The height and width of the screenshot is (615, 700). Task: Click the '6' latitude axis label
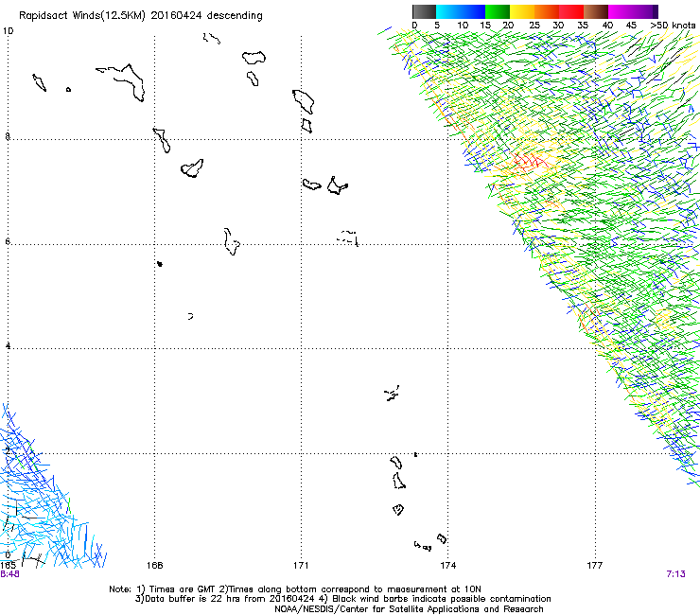pos(8,241)
